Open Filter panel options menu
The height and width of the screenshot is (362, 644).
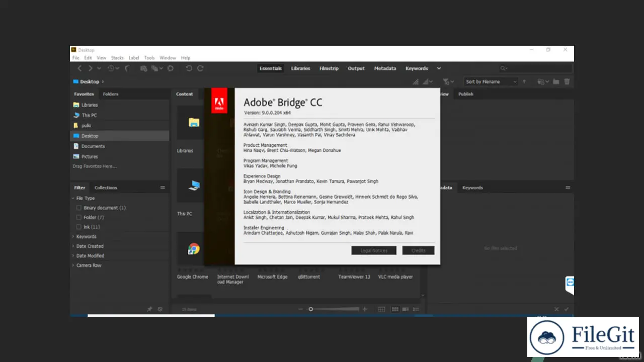(163, 188)
